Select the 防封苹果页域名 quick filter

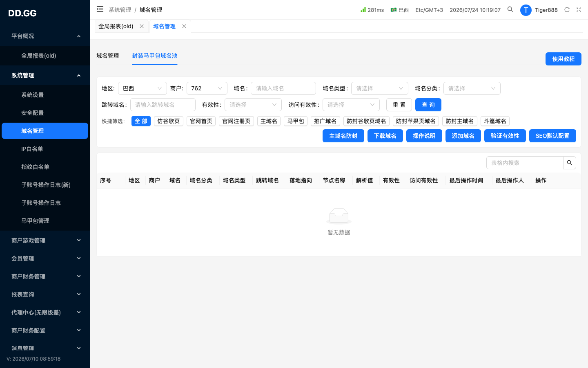[416, 121]
